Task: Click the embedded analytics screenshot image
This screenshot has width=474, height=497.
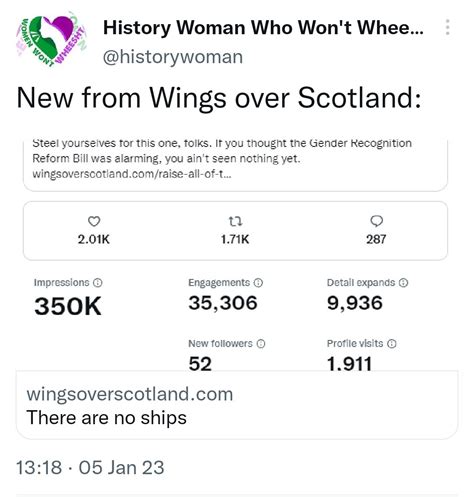Action: tap(237, 255)
